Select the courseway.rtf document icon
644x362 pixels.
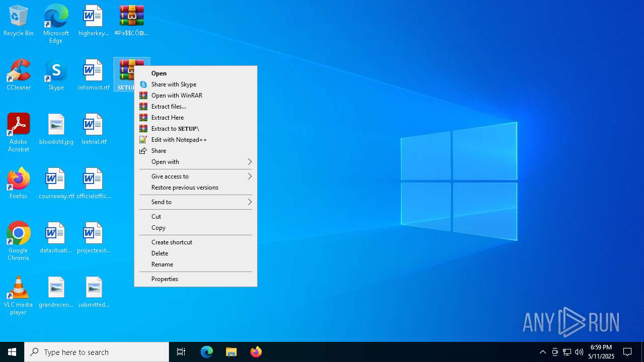[56, 184]
